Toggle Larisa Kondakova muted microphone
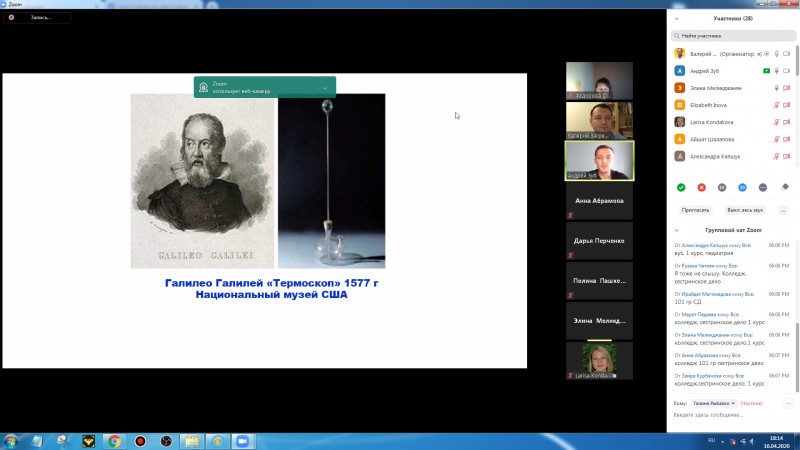Image resolution: width=800 pixels, height=450 pixels. [x=777, y=122]
